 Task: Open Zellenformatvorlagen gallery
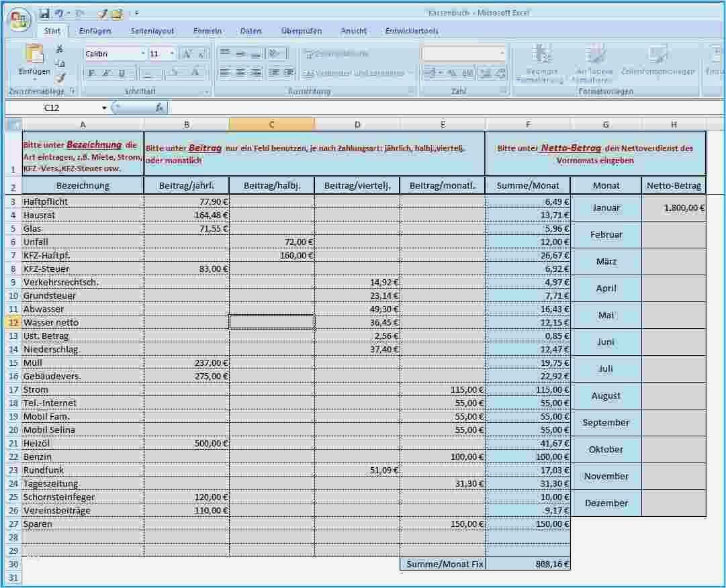[658, 60]
